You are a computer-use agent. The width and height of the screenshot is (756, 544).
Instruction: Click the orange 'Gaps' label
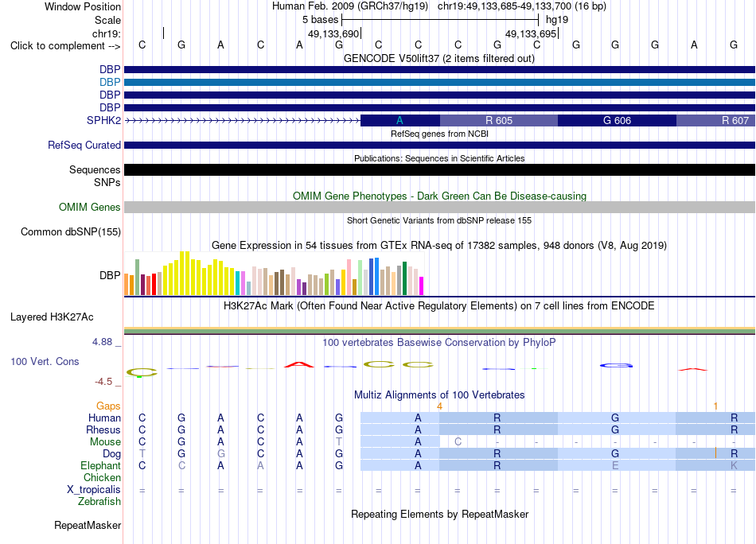(x=108, y=406)
